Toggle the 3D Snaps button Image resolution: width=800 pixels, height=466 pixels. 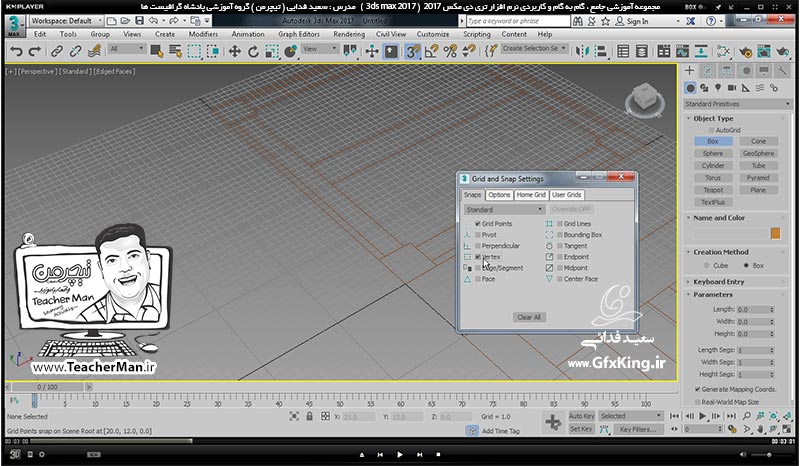[x=412, y=51]
